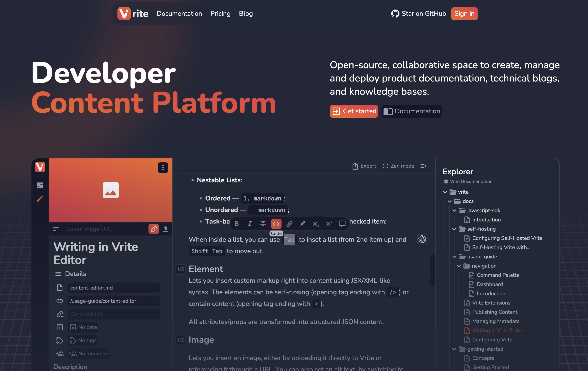This screenshot has width=588, height=371.
Task: Collapse the navigation folder
Action: tap(459, 266)
